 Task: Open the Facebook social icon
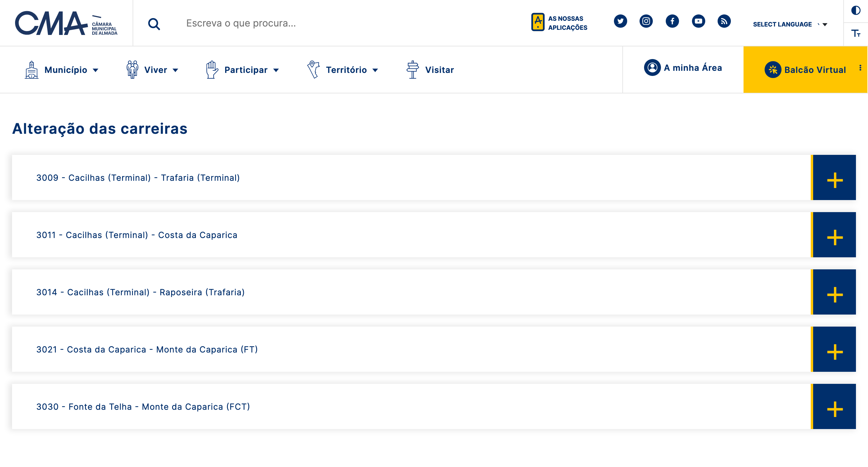[x=672, y=21]
